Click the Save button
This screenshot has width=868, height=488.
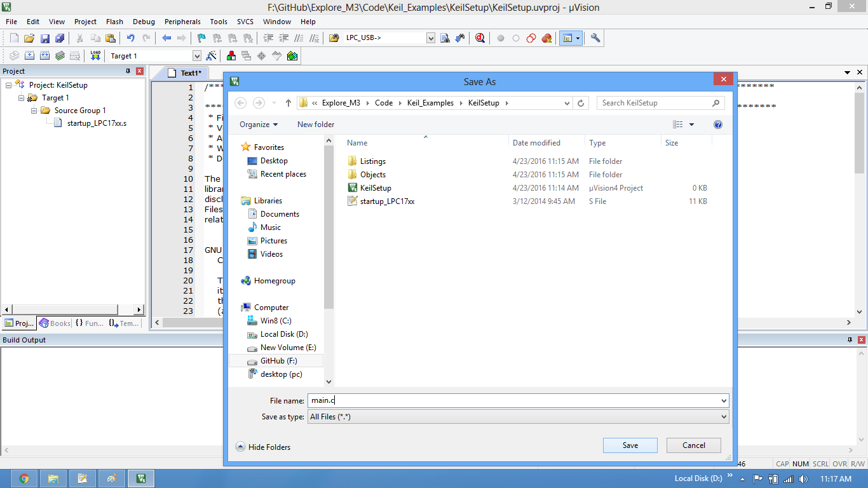pyautogui.click(x=630, y=445)
